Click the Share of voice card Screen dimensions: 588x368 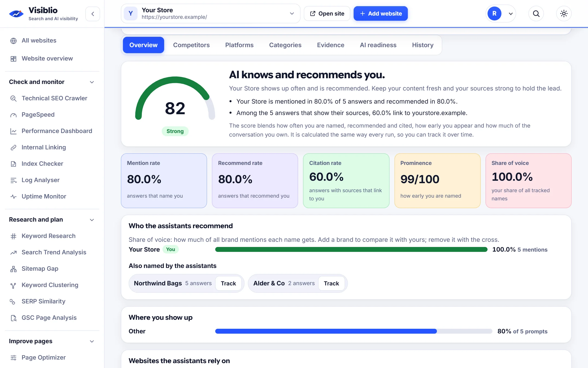pos(528,181)
